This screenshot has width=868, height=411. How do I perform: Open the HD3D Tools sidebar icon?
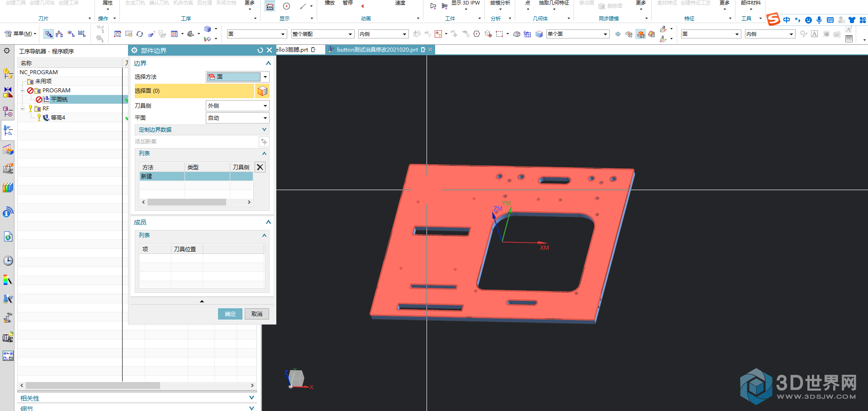[x=8, y=212]
